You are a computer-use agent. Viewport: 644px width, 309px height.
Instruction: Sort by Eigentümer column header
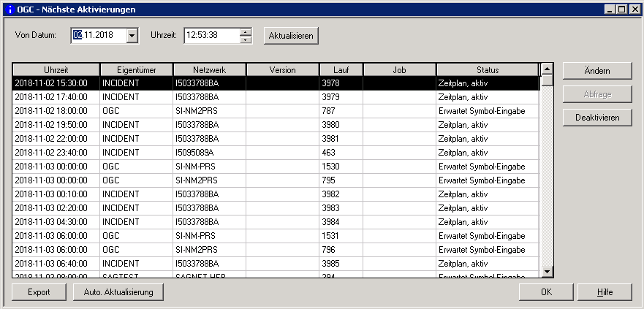click(136, 69)
